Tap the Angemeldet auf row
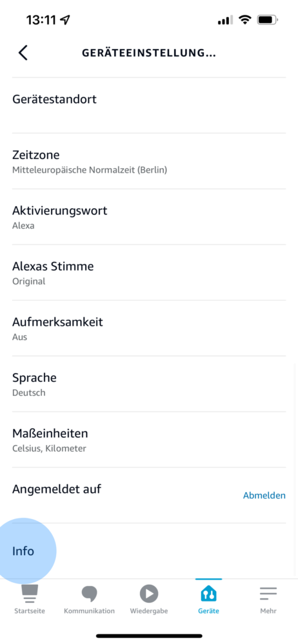This screenshot has height=644, width=298. coord(149,495)
